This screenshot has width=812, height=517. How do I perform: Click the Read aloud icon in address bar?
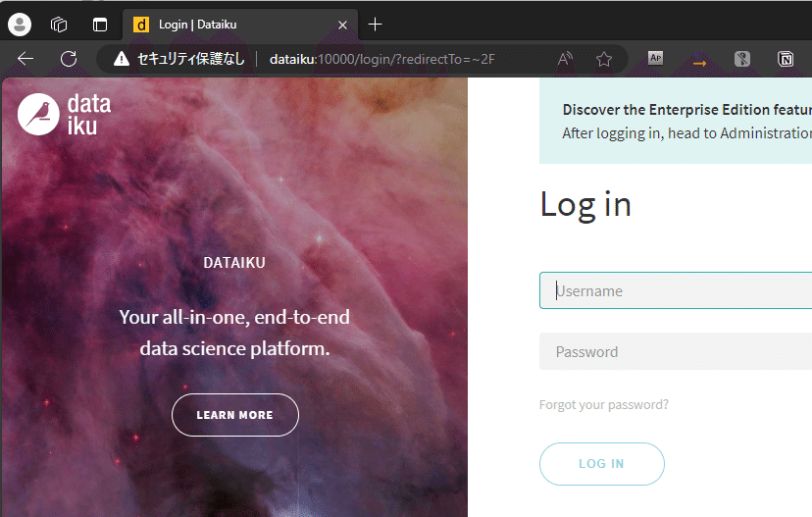(x=565, y=59)
